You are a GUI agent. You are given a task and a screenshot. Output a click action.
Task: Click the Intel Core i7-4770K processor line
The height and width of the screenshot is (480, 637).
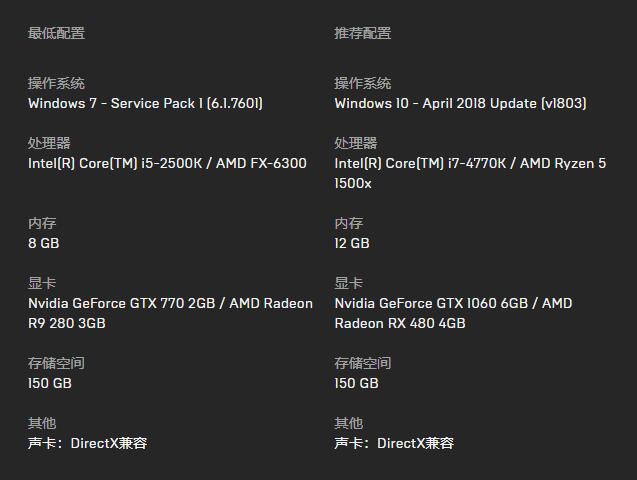(x=470, y=163)
